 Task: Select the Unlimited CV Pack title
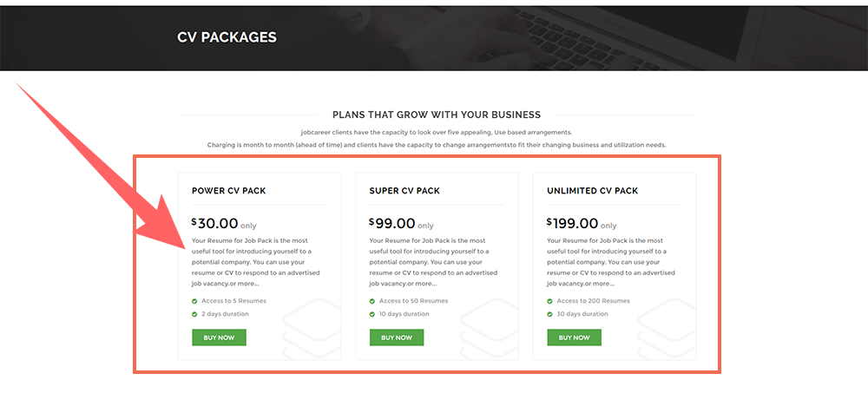click(592, 191)
